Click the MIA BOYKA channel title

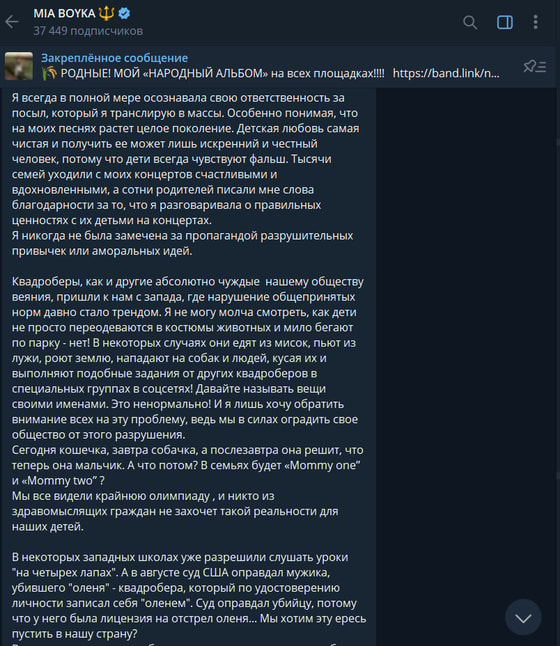64,14
